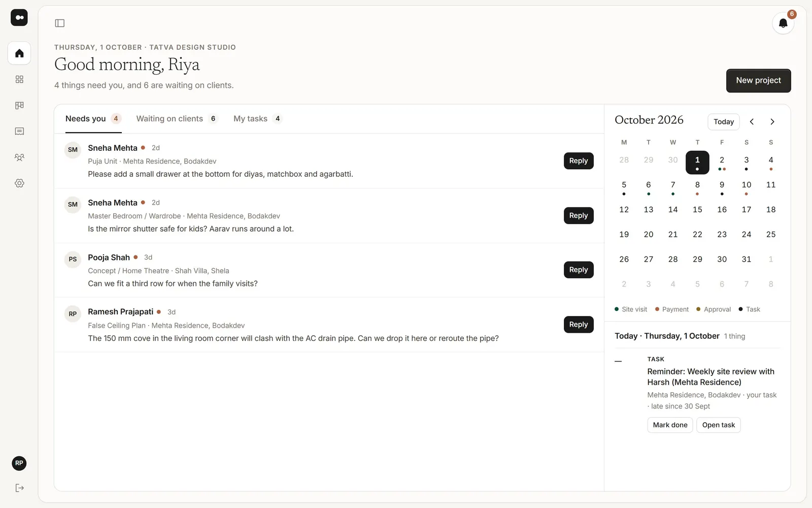The image size is (812, 508).
Task: Open the board layout icon in sidebar
Action: [x=19, y=105]
